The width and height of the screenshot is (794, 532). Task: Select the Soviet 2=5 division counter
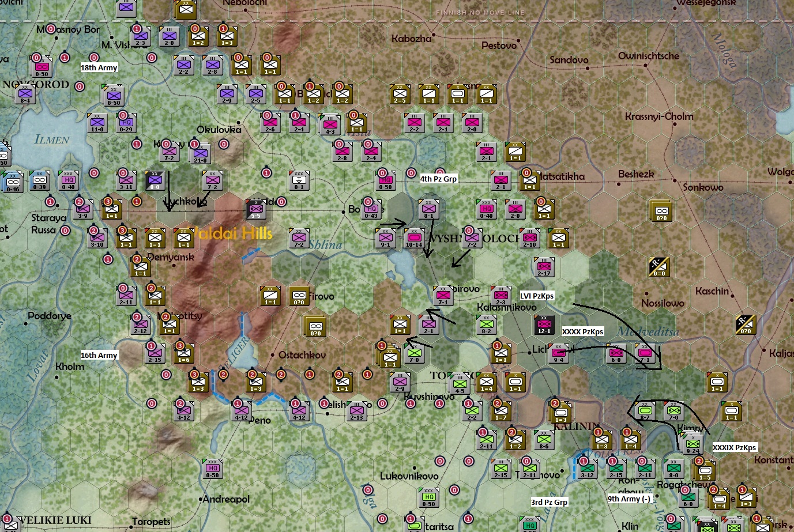tap(400, 94)
